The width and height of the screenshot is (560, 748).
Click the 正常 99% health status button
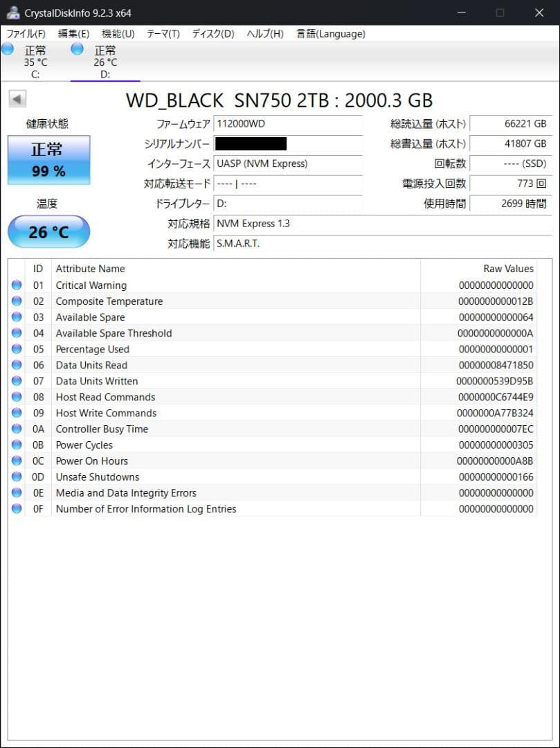point(48,160)
